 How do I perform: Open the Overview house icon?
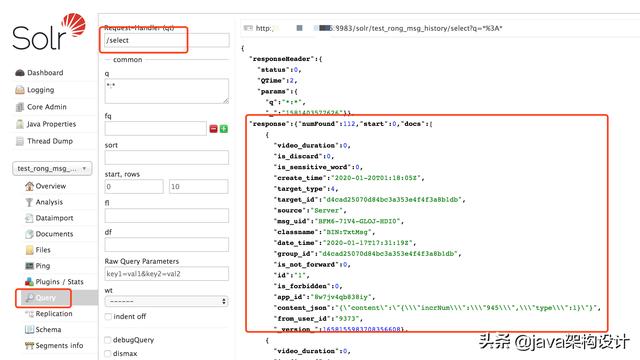click(29, 186)
